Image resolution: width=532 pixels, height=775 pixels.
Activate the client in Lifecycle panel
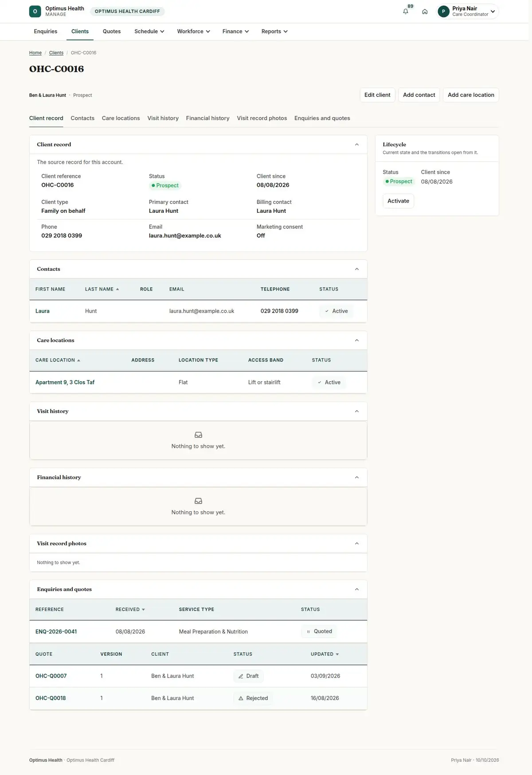398,201
